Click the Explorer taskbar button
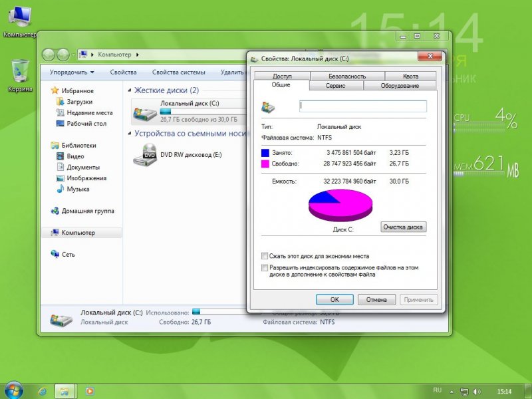Screen dimensions: 532x399 [x=65, y=391]
